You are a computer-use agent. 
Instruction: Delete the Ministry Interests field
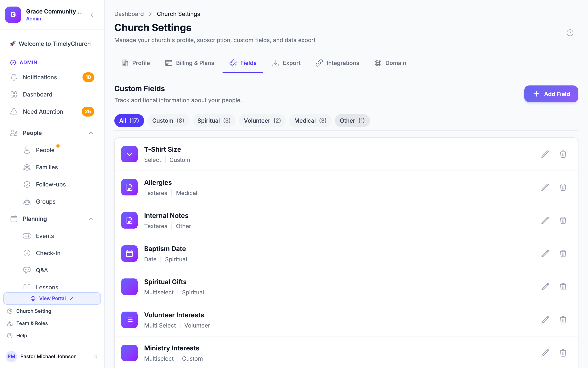(x=563, y=353)
